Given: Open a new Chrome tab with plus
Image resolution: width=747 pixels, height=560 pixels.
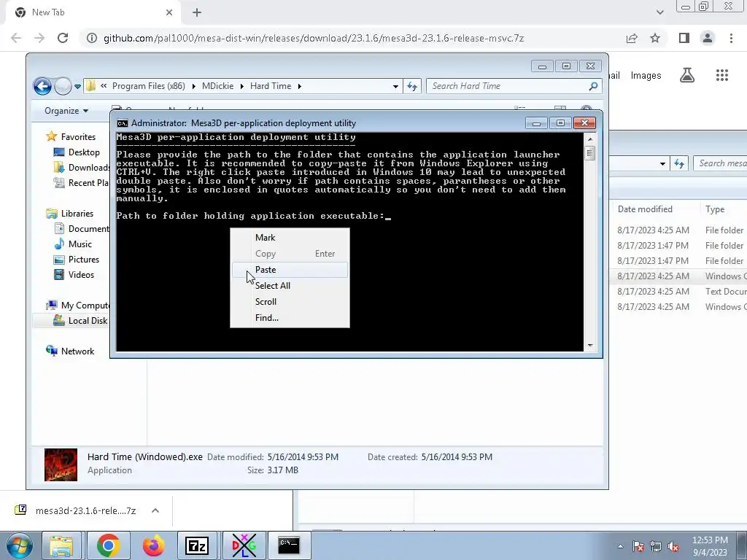Looking at the screenshot, I should click(197, 13).
